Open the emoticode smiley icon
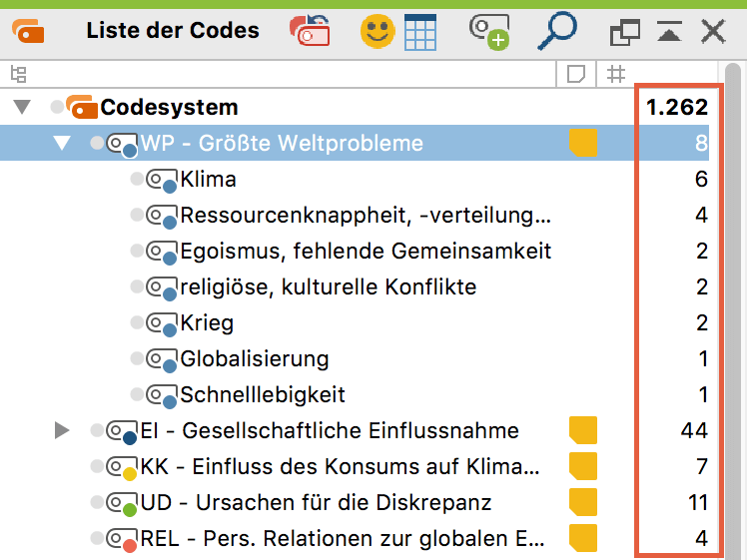The height and width of the screenshot is (560, 747). click(377, 31)
